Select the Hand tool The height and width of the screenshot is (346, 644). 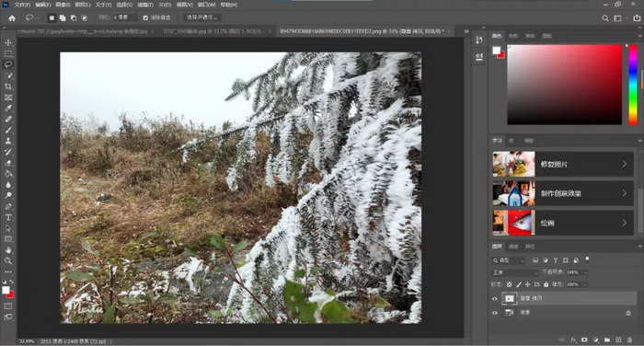(8, 250)
